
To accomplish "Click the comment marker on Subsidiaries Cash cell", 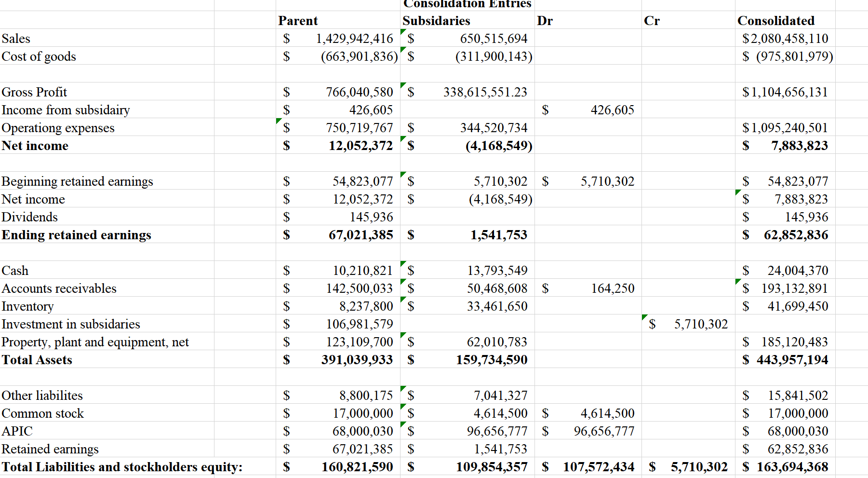I will click(x=404, y=264).
